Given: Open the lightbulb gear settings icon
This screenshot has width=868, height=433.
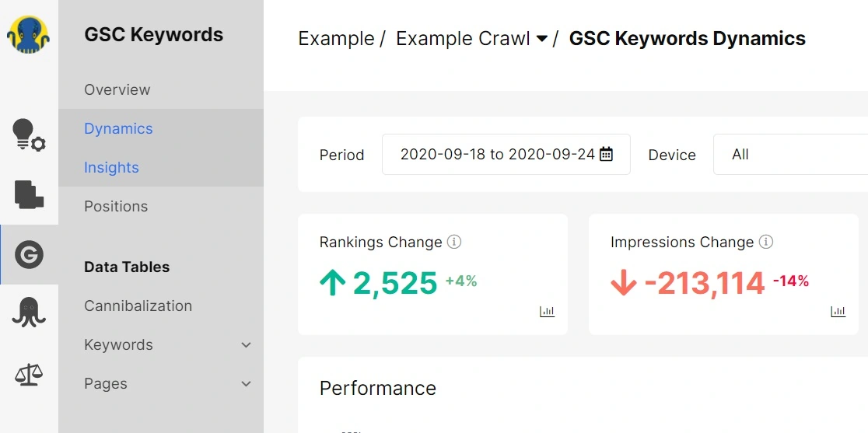Looking at the screenshot, I should (x=29, y=134).
